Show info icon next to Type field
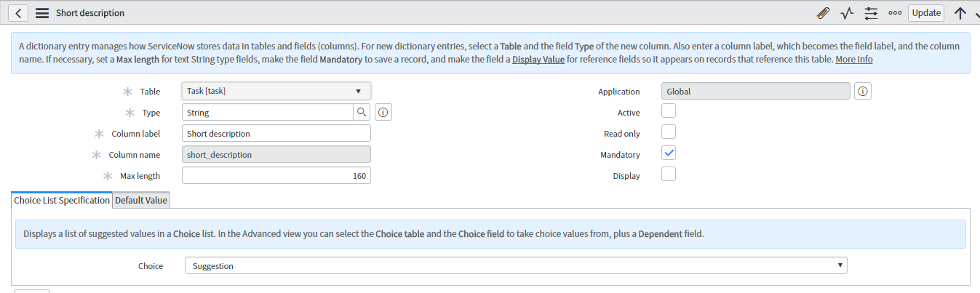The height and width of the screenshot is (293, 980). [x=383, y=113]
